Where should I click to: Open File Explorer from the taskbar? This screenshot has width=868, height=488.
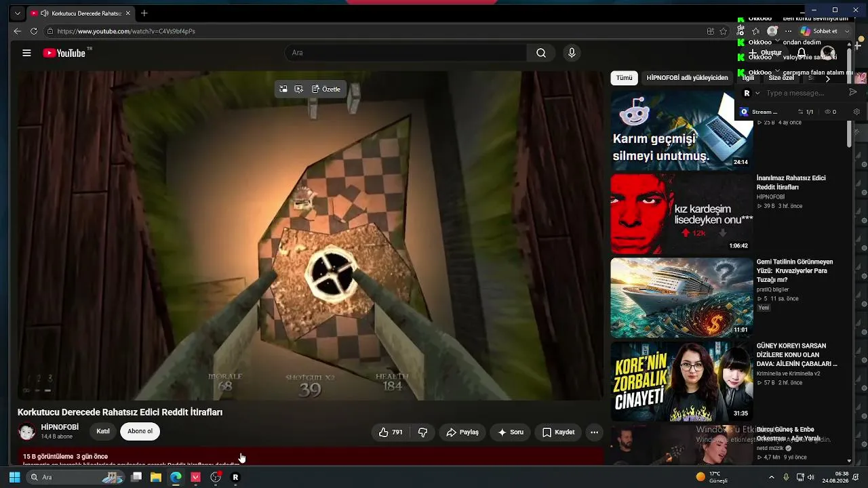pos(156,477)
